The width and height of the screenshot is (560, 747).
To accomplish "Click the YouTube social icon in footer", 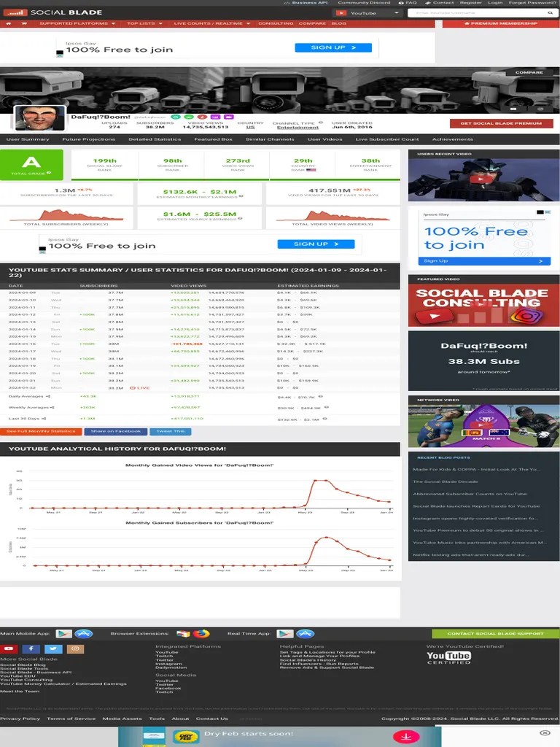I will tap(9, 649).
